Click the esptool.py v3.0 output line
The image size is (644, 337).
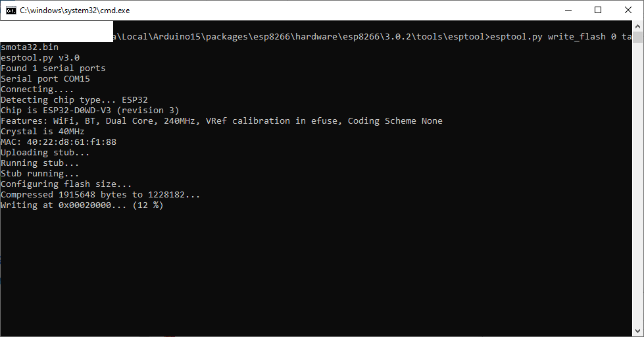point(40,58)
